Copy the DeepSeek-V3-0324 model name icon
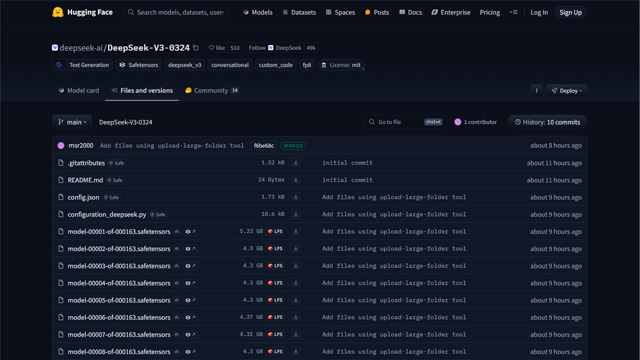 point(196,48)
